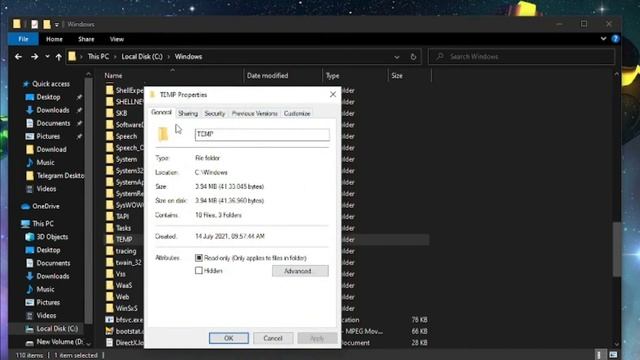
Task: Open the Home ribbon tab
Action: tap(54, 39)
